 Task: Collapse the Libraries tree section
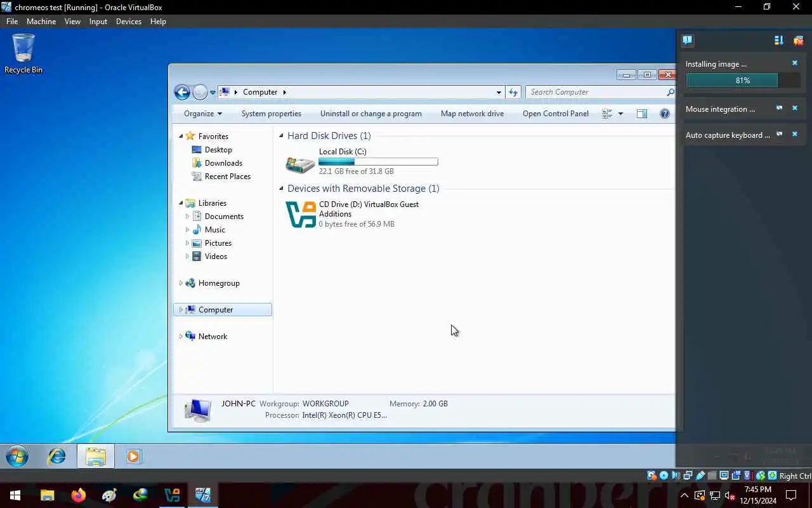coord(181,203)
